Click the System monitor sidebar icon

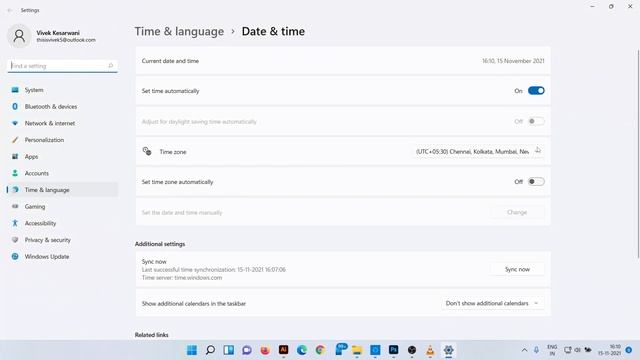click(x=15, y=90)
